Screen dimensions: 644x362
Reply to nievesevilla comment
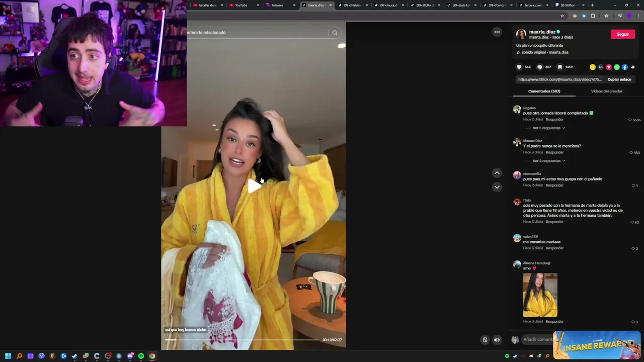[555, 186]
